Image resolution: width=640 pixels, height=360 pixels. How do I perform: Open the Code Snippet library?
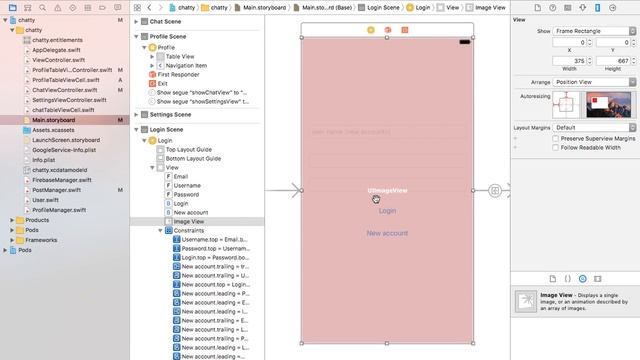point(567,279)
